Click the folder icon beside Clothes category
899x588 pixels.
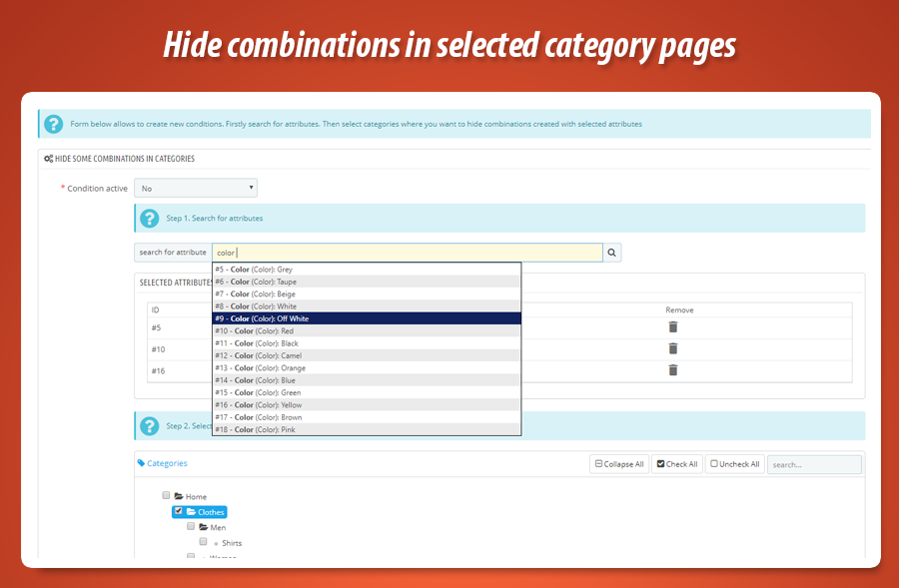(x=192, y=511)
